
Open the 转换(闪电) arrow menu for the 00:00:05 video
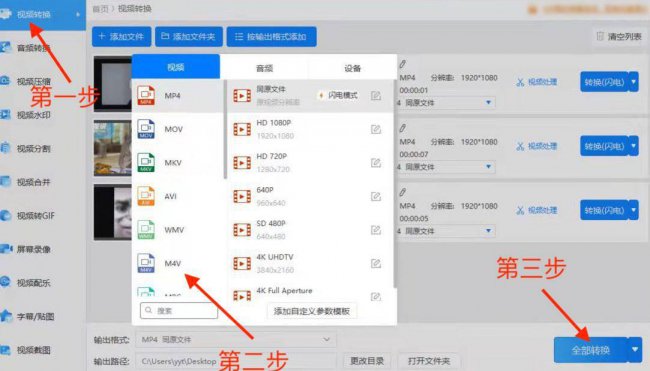(x=633, y=210)
